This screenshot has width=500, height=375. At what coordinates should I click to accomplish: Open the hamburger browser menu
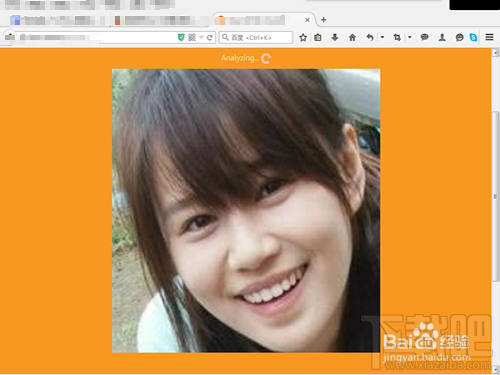click(489, 37)
